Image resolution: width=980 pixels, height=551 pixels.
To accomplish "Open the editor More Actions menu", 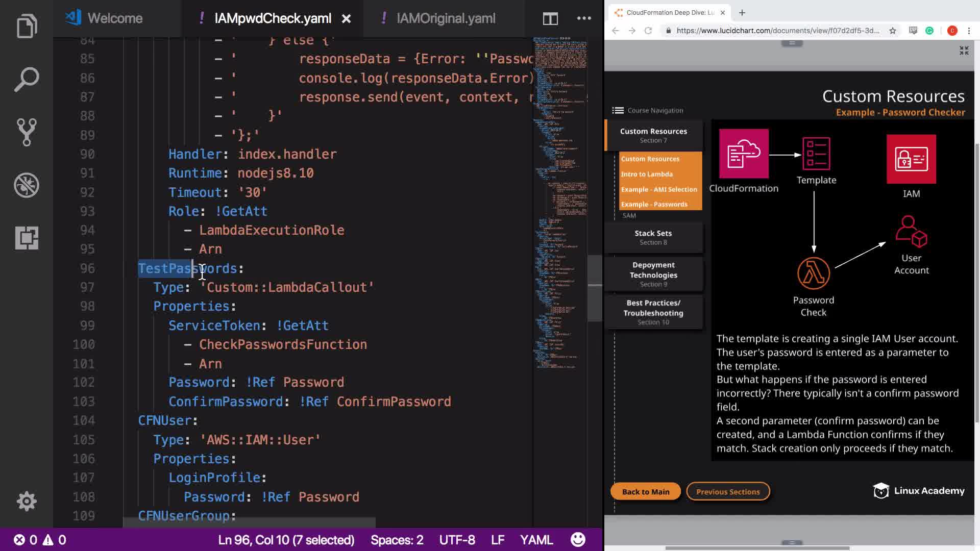I will click(584, 18).
